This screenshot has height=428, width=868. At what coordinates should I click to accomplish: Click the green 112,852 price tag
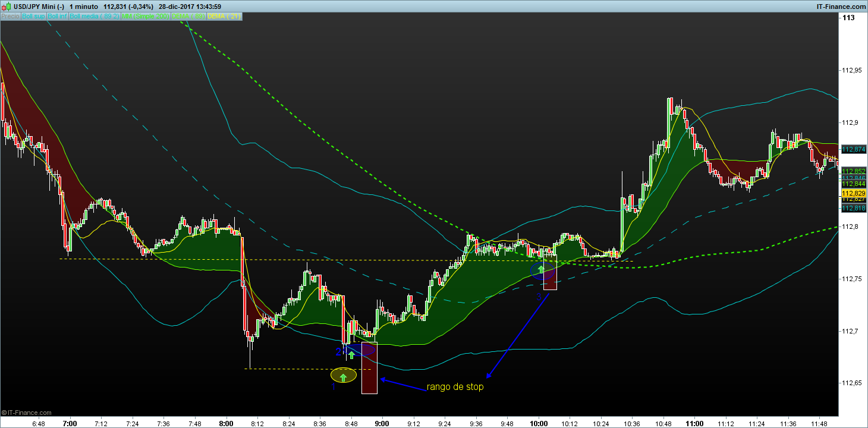tap(854, 171)
